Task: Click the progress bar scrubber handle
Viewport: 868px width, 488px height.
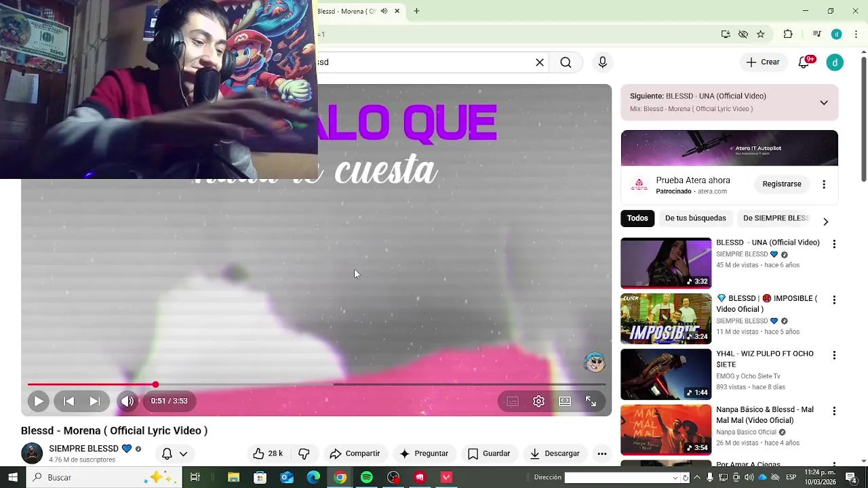Action: click(155, 384)
